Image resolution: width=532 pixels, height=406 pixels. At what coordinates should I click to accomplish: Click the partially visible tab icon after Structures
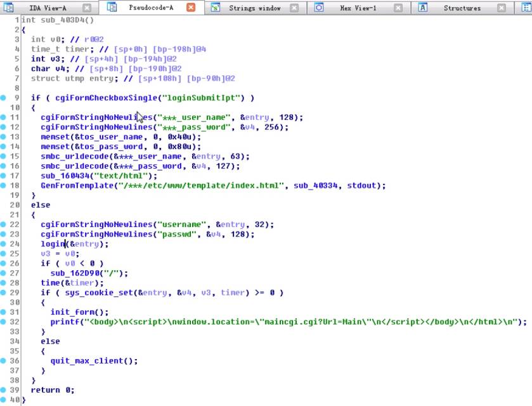coord(526,7)
